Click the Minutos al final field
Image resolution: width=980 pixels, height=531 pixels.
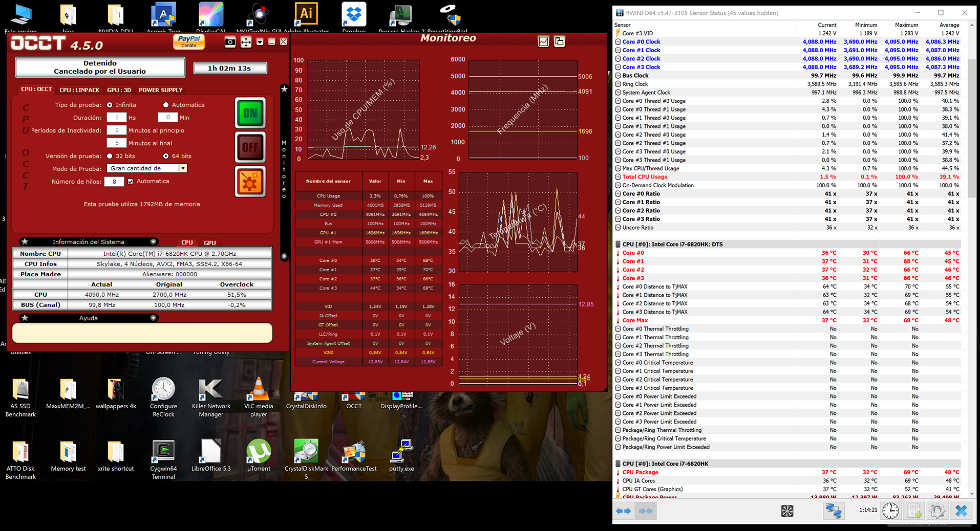pyautogui.click(x=117, y=143)
